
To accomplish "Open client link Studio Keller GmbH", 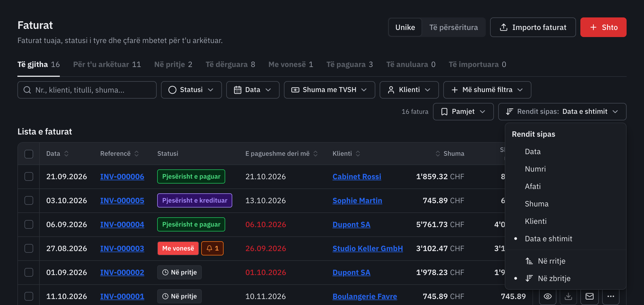I will coord(368,248).
